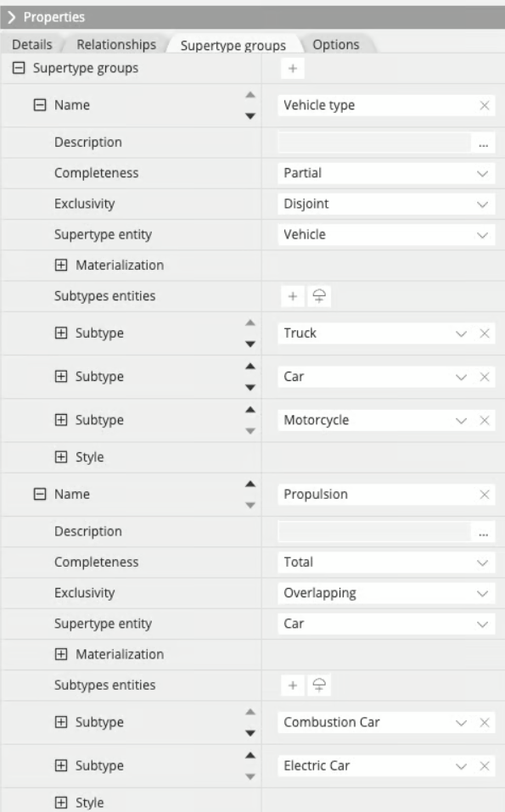Add a subtype entity under Vehicle type
505x812 pixels.
pyautogui.click(x=293, y=296)
